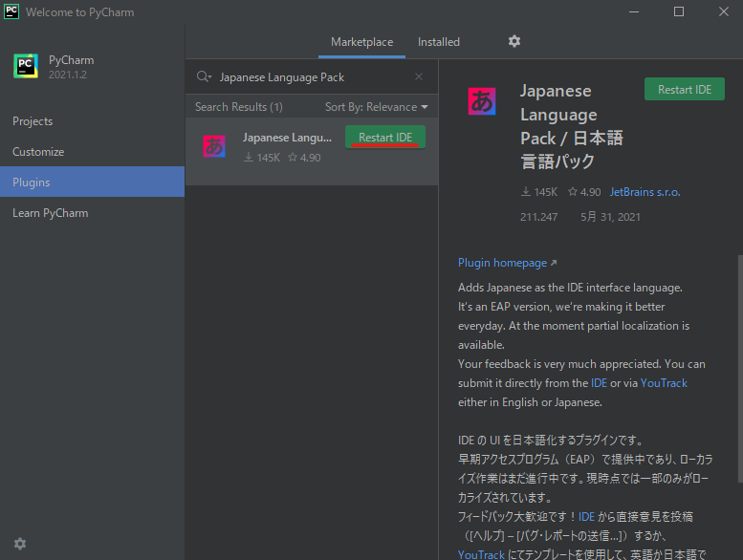Image resolution: width=743 pixels, height=560 pixels.
Task: Select the Japanese Language Pack result row
Action: click(312, 151)
